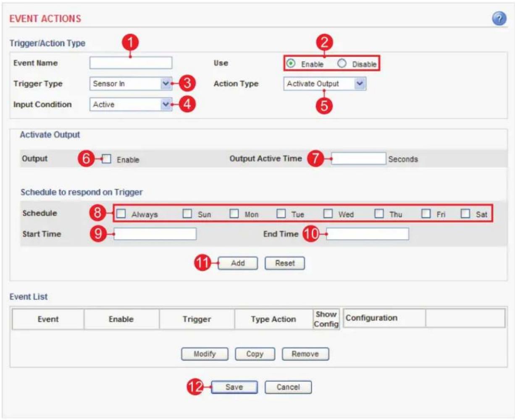Image resolution: width=515 pixels, height=420 pixels.
Task: Open the Trigger Type dropdown
Action: click(131, 83)
